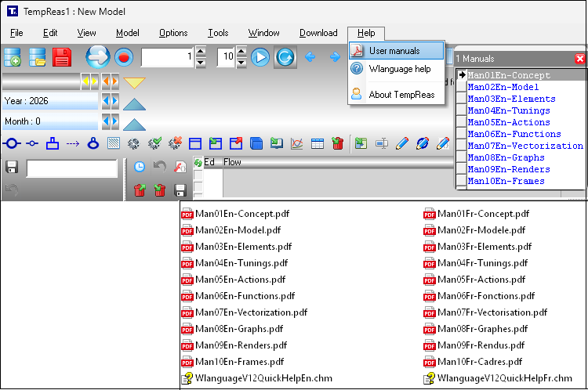
Task: Start simulation with the blue play button
Action: tap(260, 57)
